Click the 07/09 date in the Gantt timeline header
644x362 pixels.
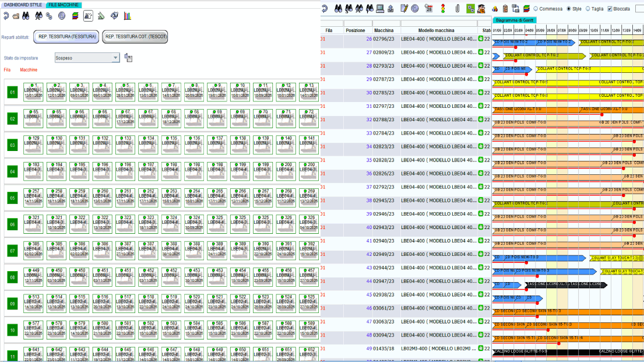pos(561,30)
